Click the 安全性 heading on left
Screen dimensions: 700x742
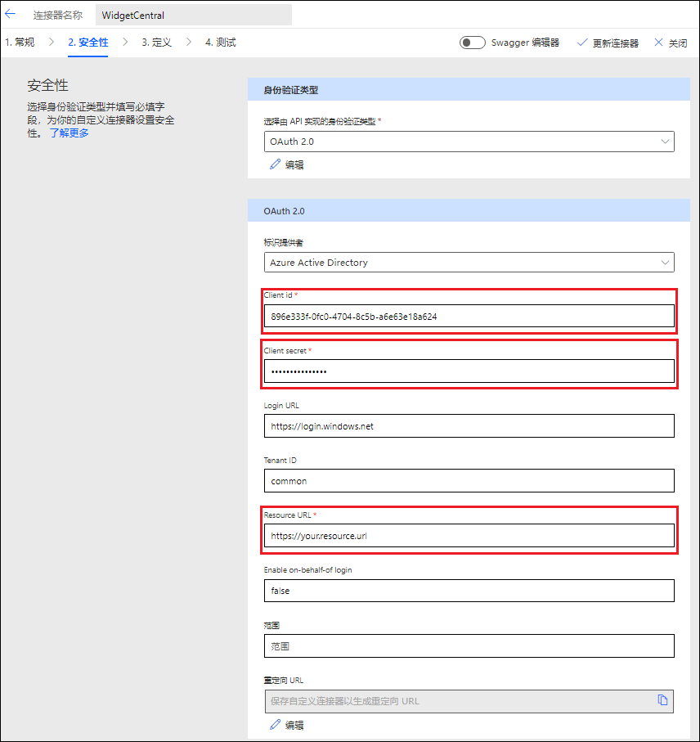tap(47, 85)
